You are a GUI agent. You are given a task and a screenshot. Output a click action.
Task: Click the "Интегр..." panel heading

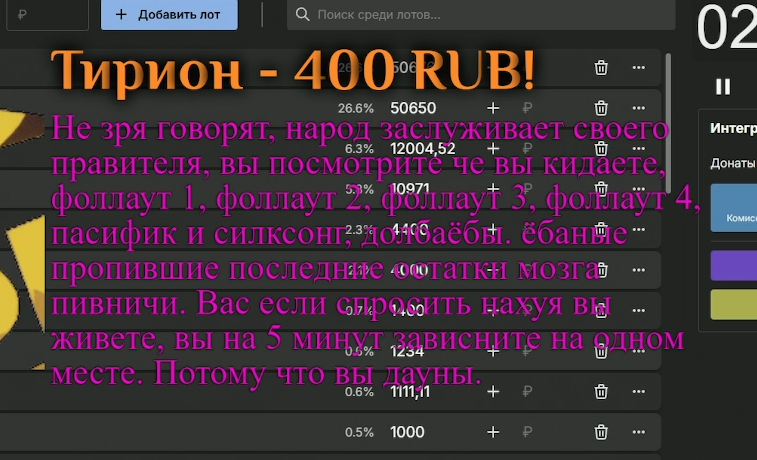point(733,128)
